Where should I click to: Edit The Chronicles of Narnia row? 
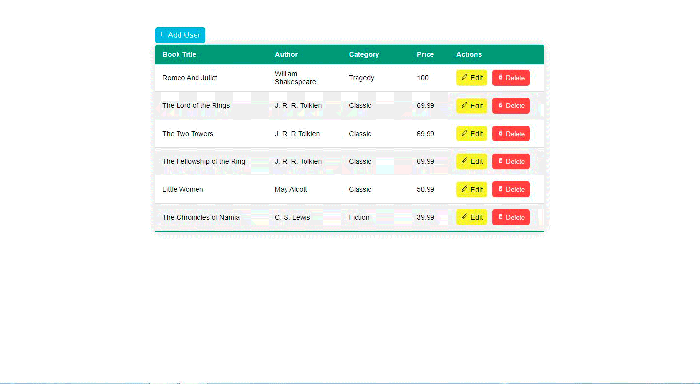(471, 217)
